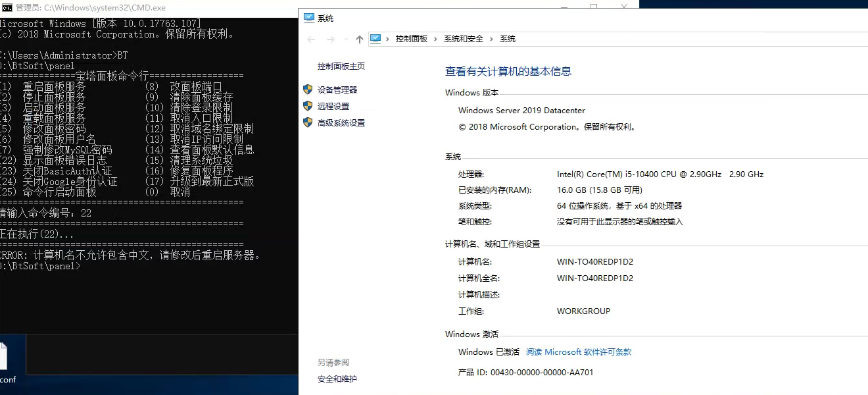Select 系统 in the breadcrumb path
This screenshot has height=395, width=868.
click(x=508, y=39)
